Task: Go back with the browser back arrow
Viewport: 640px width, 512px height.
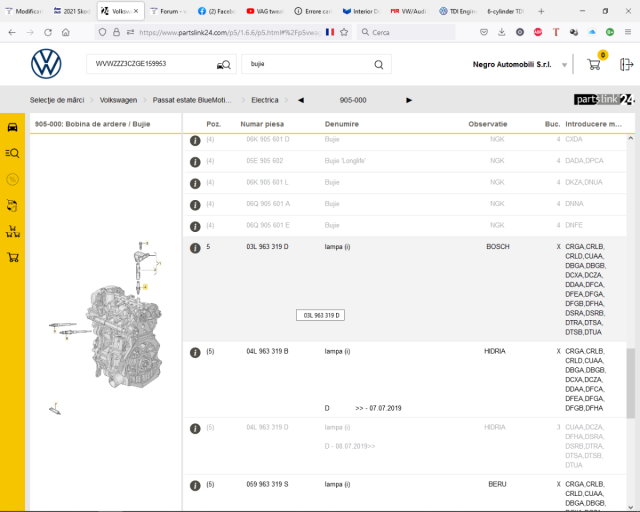Action: (12, 32)
